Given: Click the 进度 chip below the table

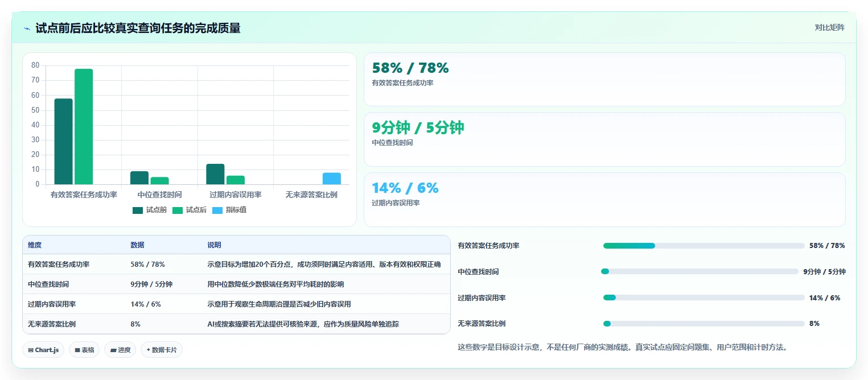Looking at the screenshot, I should 120,350.
